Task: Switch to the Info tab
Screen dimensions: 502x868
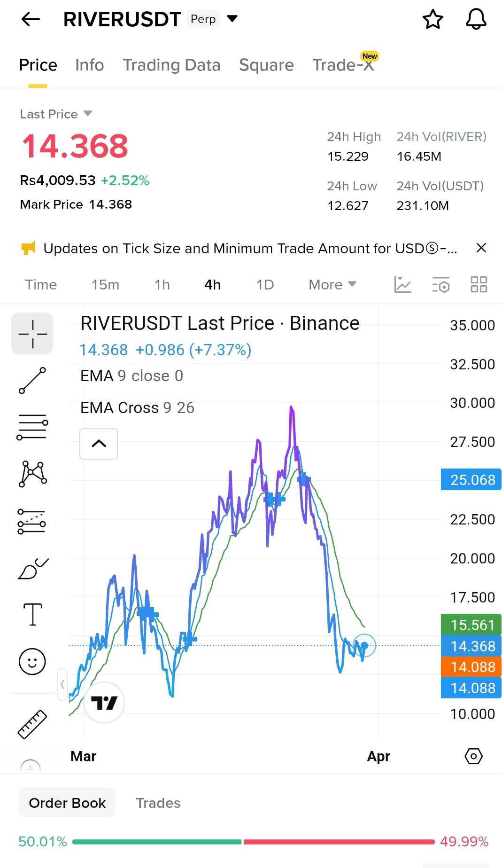Action: (x=90, y=65)
